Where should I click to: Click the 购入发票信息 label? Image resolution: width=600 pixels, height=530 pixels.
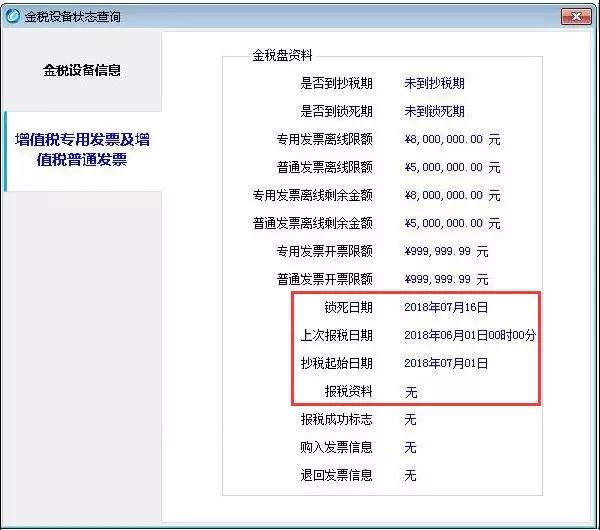tap(336, 447)
